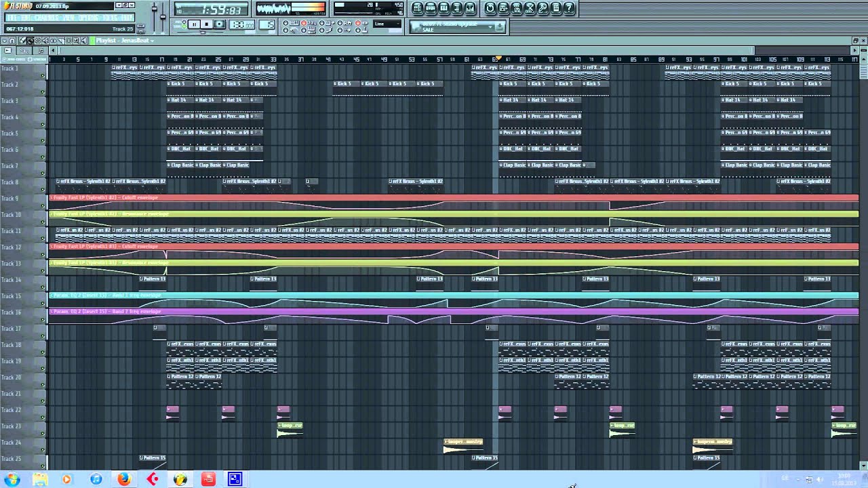Open the Track 9 cutoff envelope clip menu
The width and height of the screenshot is (868, 488).
click(51, 197)
